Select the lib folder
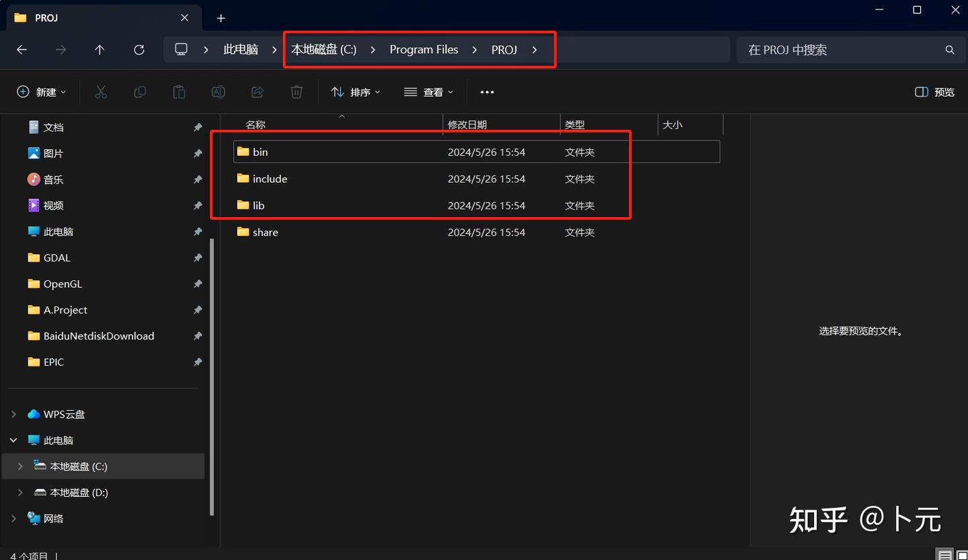 point(477,206)
